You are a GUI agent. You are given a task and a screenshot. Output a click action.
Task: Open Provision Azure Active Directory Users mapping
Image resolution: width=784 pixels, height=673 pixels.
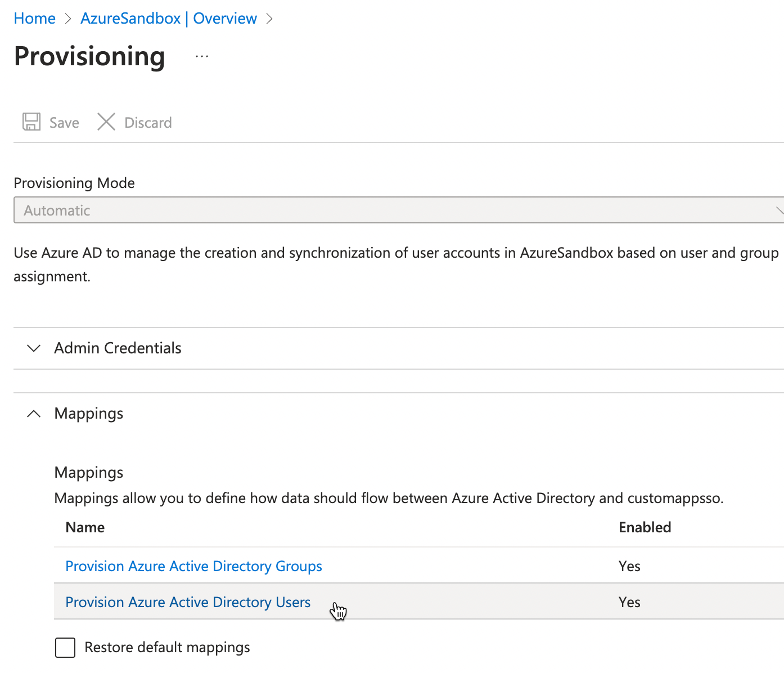pos(188,602)
